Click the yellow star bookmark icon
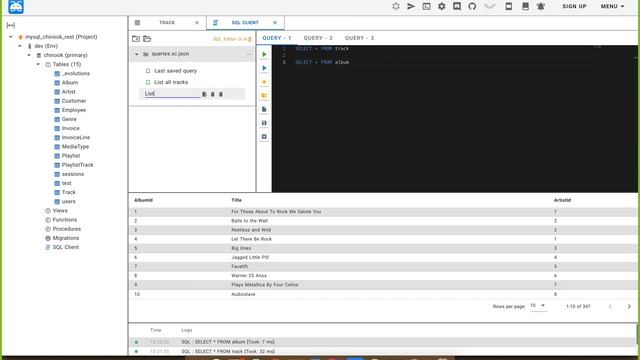The width and height of the screenshot is (640, 360). 264,82
